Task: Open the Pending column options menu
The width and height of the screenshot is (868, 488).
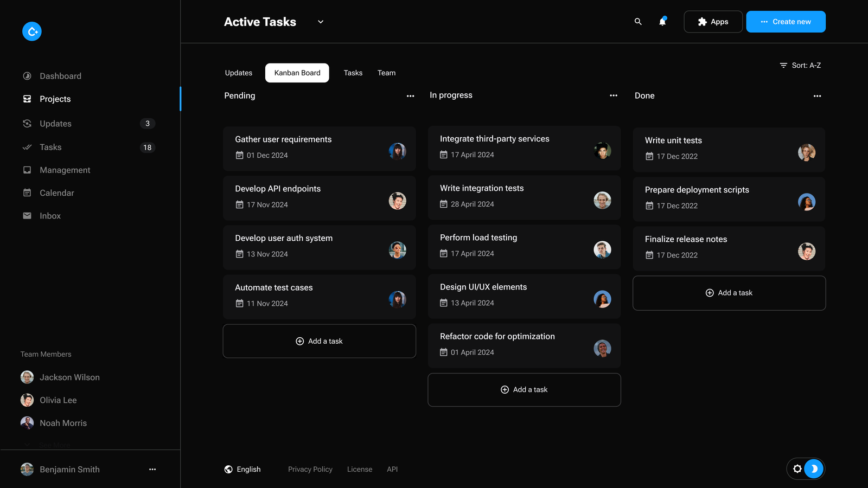Action: (410, 95)
